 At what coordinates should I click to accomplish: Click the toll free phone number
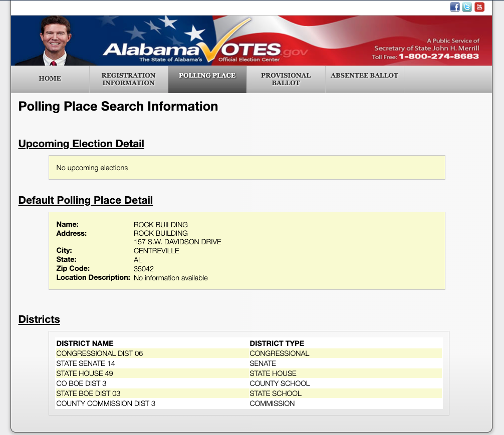point(439,57)
